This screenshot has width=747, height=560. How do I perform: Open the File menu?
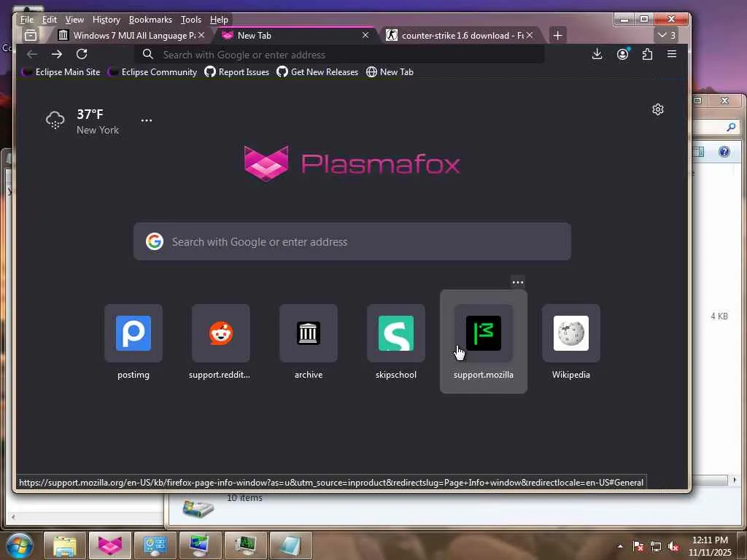(x=27, y=20)
